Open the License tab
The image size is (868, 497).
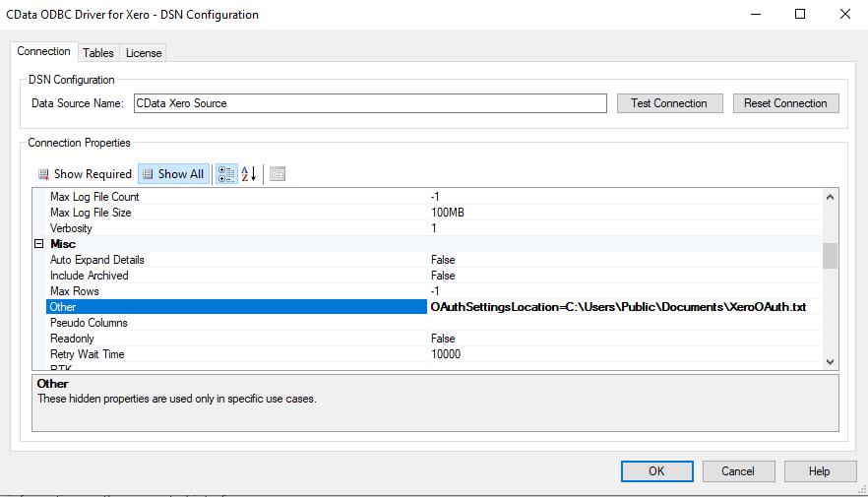[144, 53]
